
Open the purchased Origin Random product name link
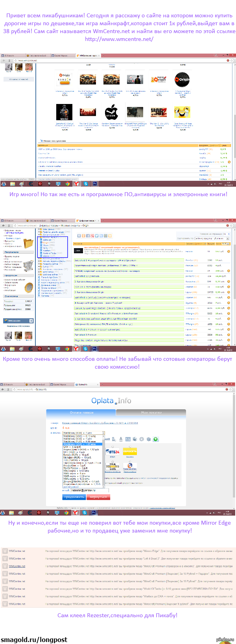[x=100, y=423]
